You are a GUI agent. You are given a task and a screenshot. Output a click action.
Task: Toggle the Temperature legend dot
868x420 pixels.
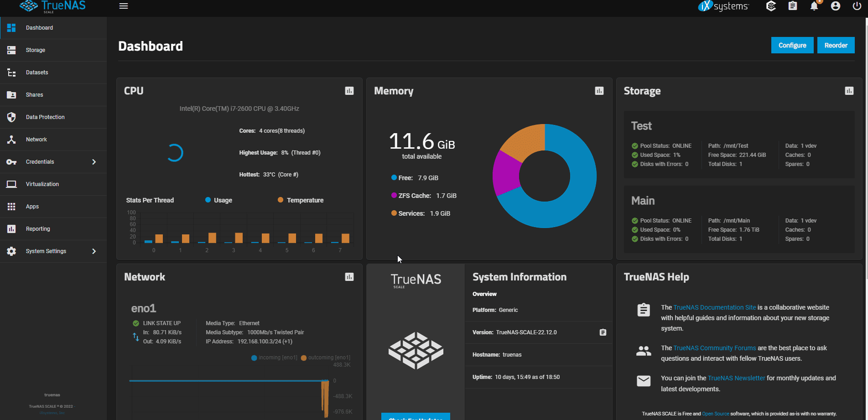[x=281, y=200]
